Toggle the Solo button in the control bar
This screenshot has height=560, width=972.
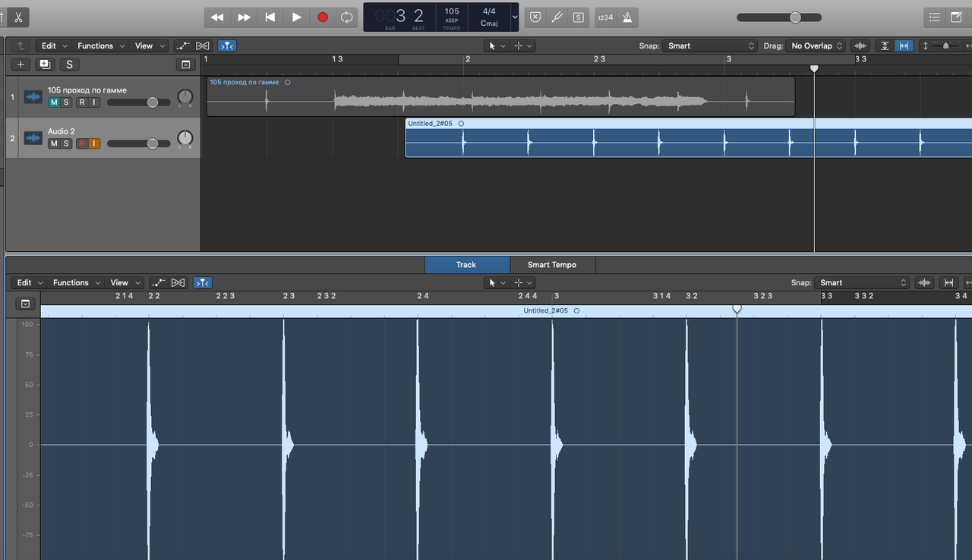click(x=579, y=17)
